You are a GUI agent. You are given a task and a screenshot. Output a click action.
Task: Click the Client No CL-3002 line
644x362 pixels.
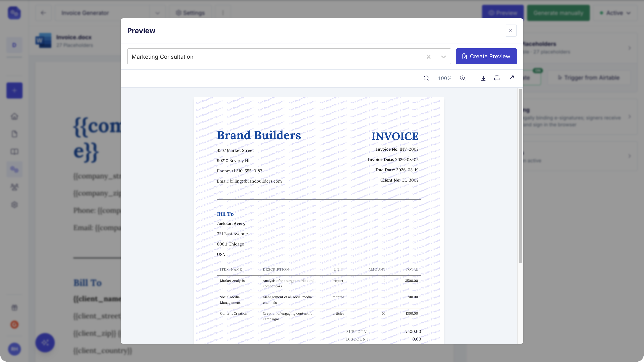coord(399,180)
